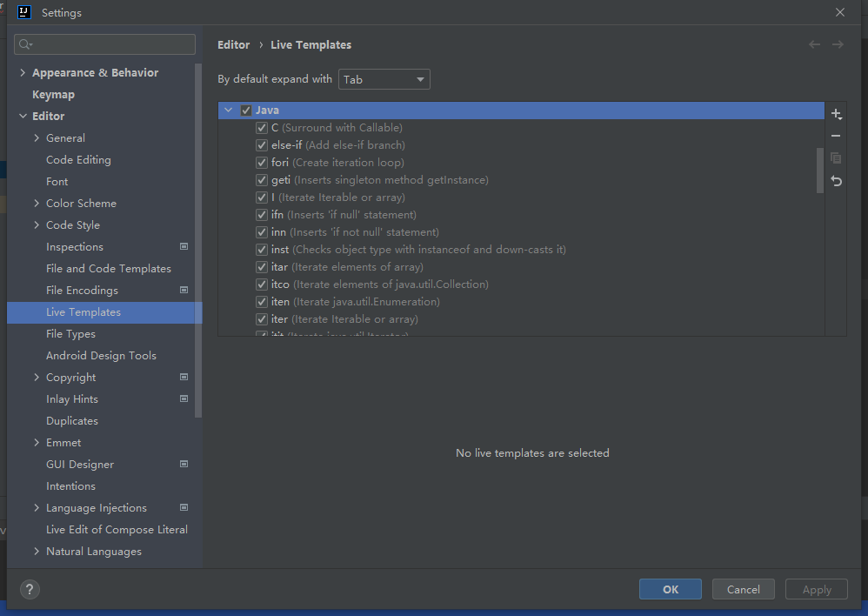Close the Settings dialog
868x616 pixels.
(x=840, y=12)
